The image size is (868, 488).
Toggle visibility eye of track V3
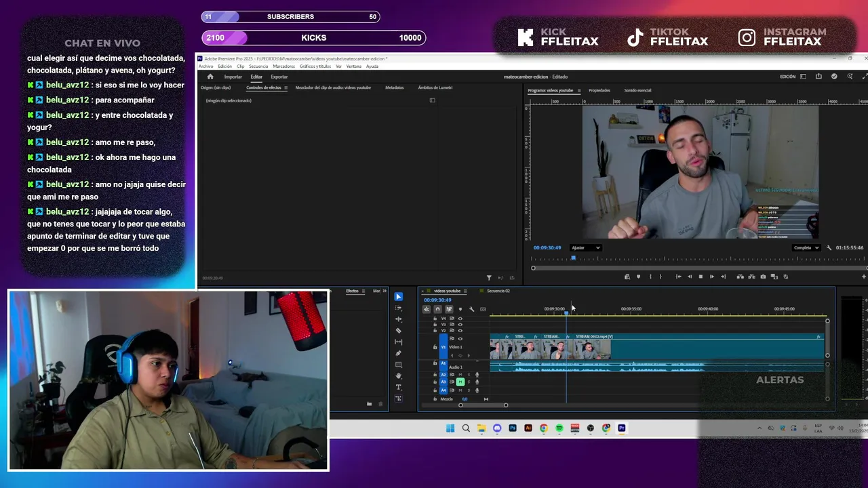(x=460, y=325)
